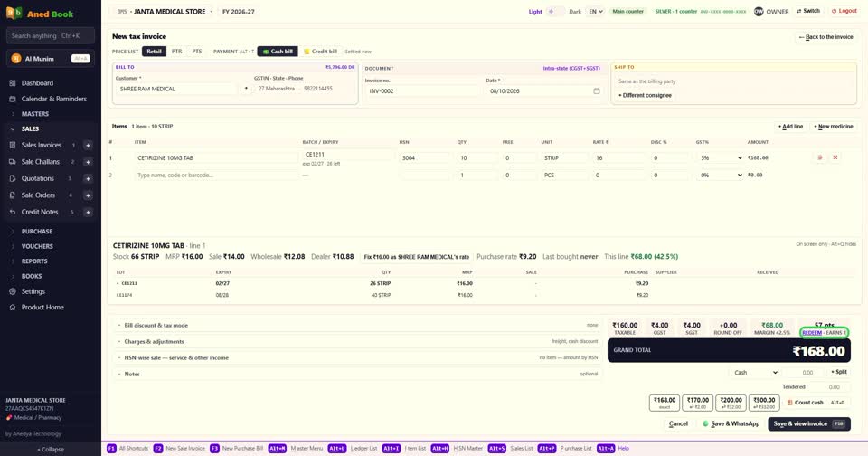Add new Sales Invoice with plus icon
The image size is (868, 456).
(x=88, y=145)
